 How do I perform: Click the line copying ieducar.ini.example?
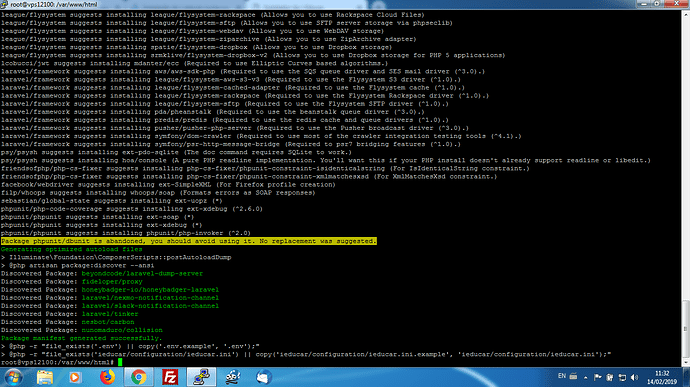pos(306,354)
